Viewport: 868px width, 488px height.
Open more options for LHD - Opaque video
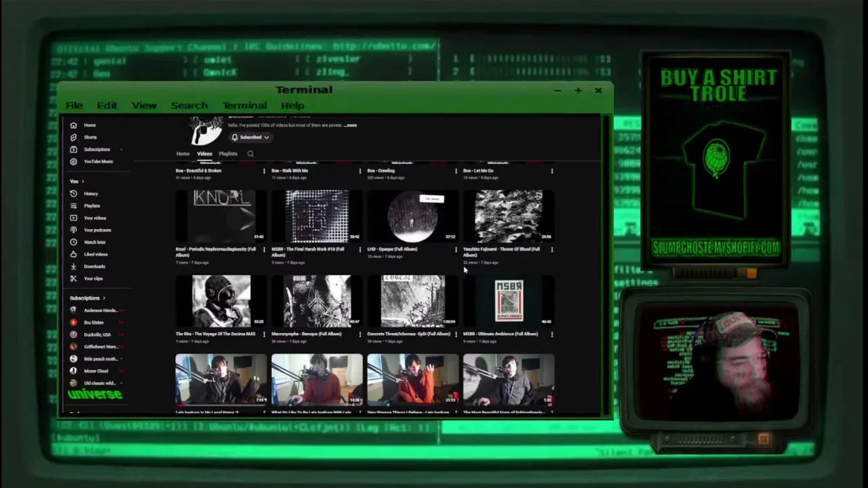click(x=456, y=250)
